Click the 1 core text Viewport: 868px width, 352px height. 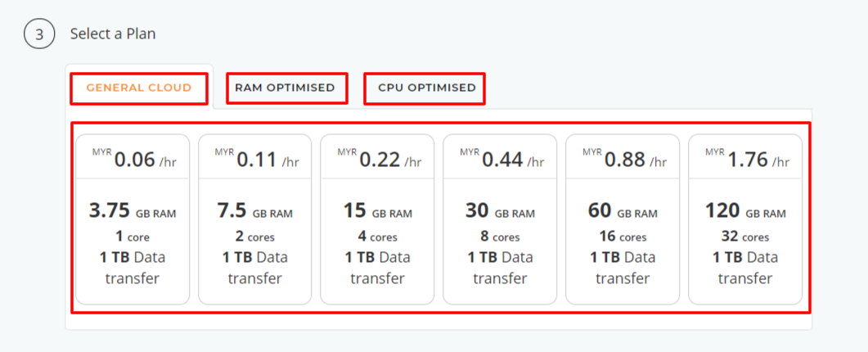pyautogui.click(x=133, y=237)
